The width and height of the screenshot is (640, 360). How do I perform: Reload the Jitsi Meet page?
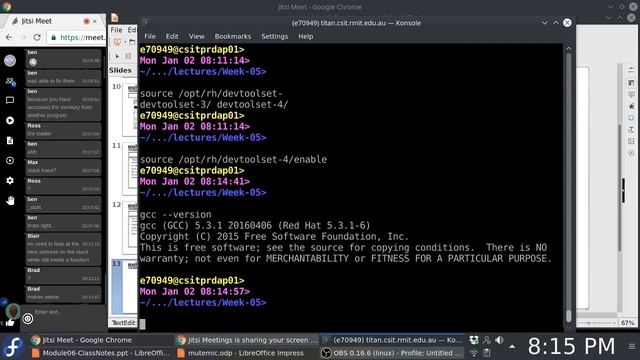tap(37, 37)
